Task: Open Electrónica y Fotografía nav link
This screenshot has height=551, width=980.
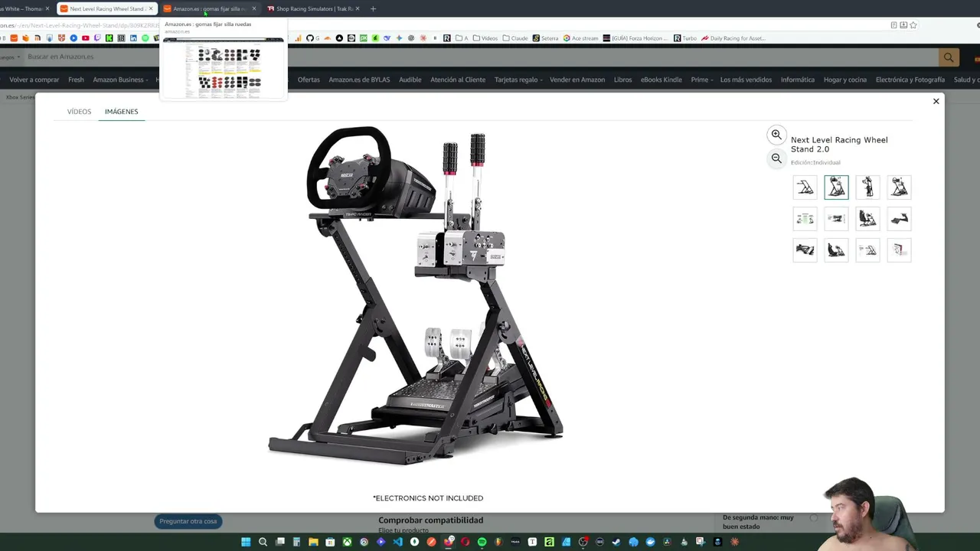Action: [910, 80]
